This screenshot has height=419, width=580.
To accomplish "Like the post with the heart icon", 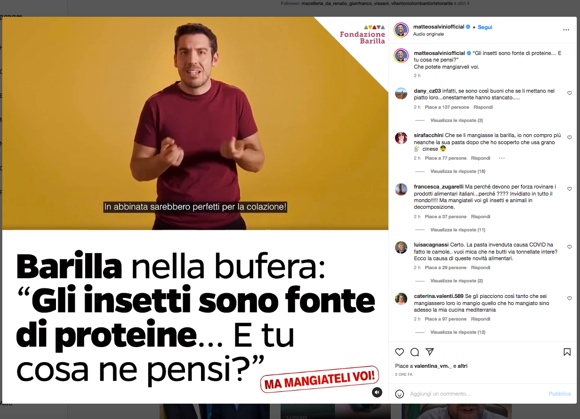I will tap(399, 352).
